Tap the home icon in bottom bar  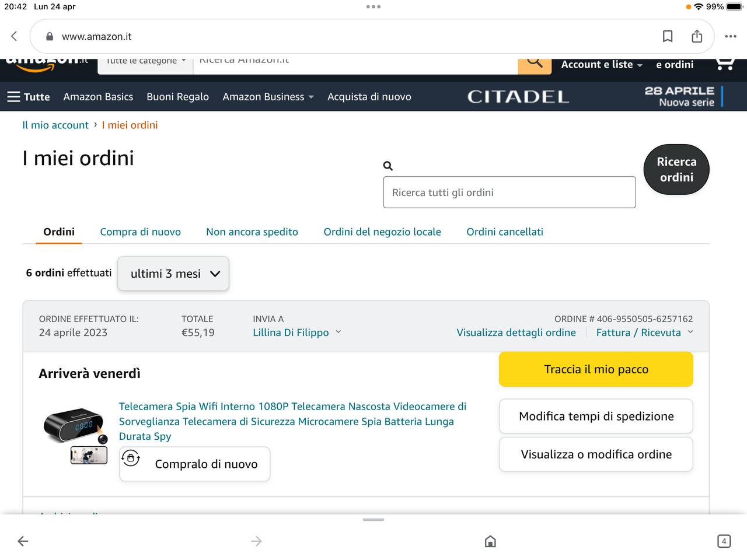[490, 541]
